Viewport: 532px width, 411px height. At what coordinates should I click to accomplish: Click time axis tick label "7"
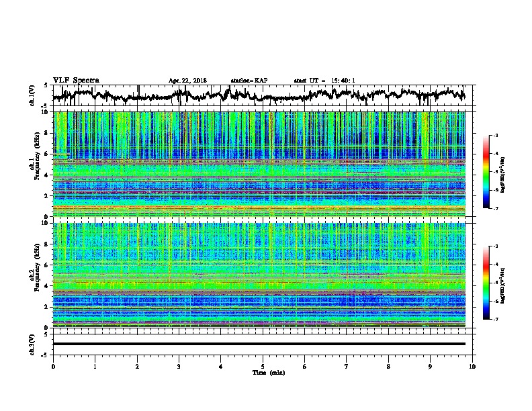click(347, 367)
